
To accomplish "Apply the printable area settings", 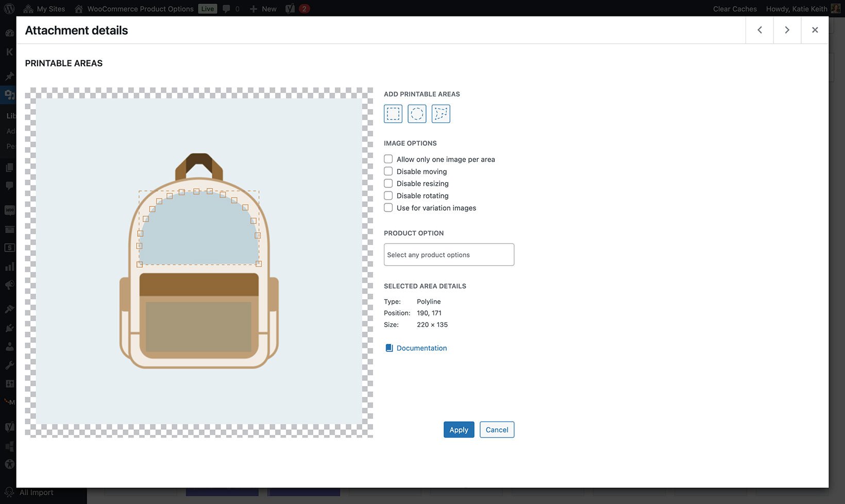I will [459, 429].
